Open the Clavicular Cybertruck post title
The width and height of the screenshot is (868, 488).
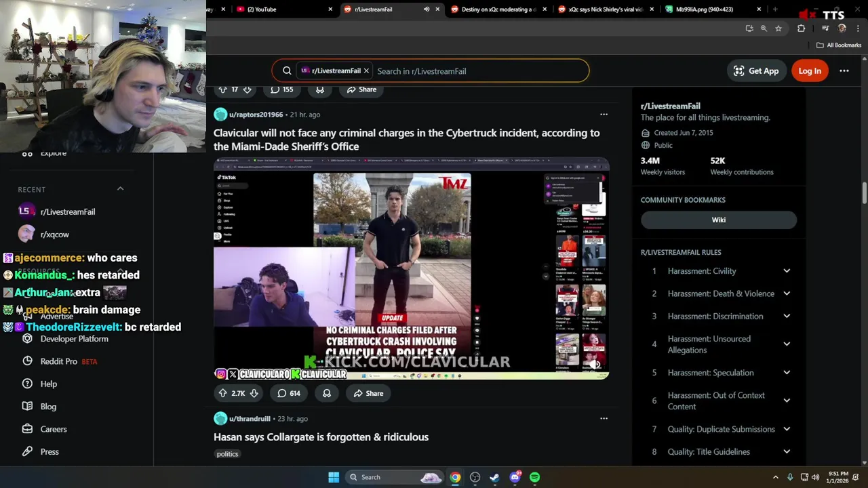[406, 140]
